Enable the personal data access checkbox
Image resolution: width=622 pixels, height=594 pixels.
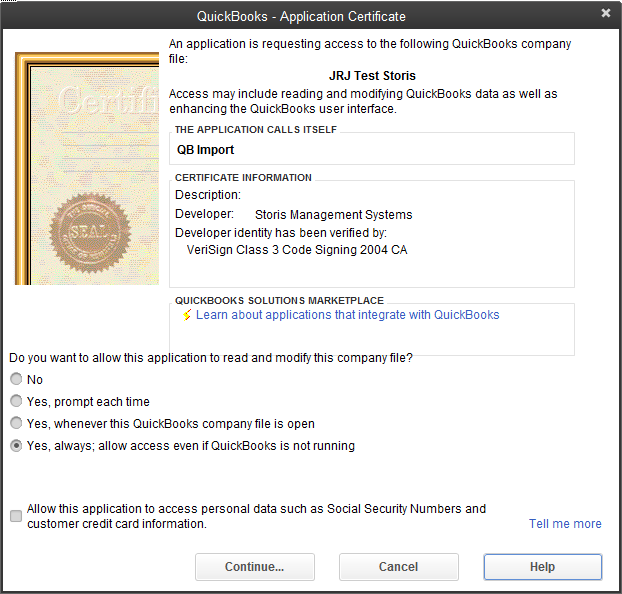coord(16,516)
